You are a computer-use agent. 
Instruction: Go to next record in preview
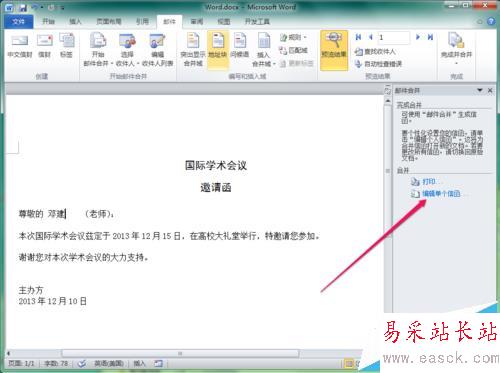[417, 37]
